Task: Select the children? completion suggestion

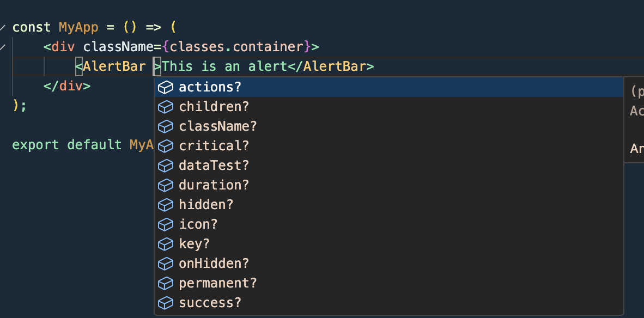Action: (x=214, y=106)
